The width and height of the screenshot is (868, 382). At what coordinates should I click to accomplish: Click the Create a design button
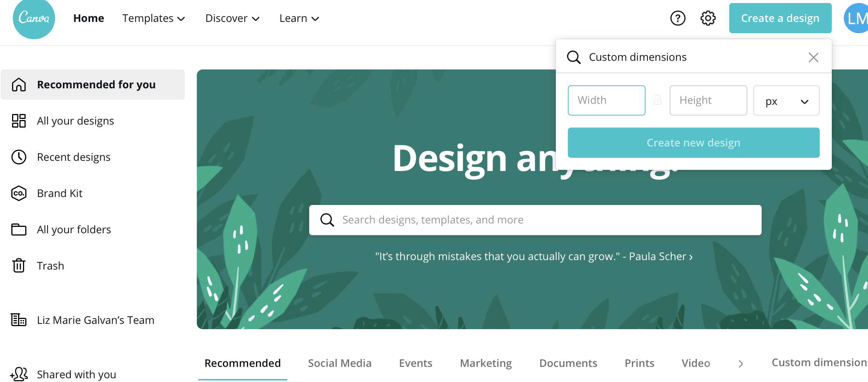click(780, 18)
